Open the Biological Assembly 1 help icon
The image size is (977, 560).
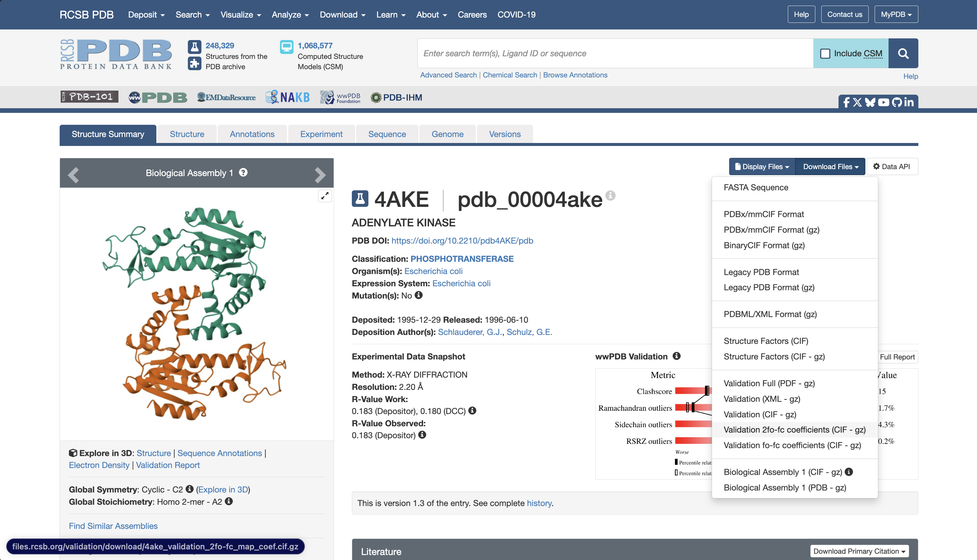(243, 172)
